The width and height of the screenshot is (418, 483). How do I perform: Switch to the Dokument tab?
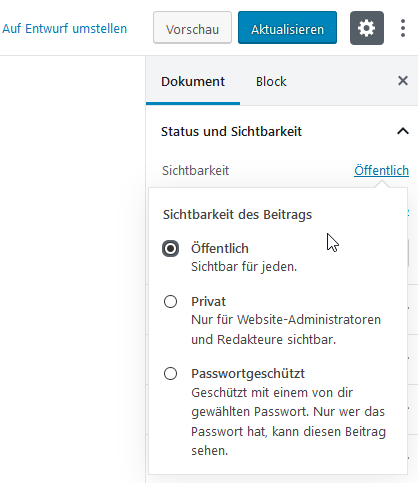[x=193, y=81]
